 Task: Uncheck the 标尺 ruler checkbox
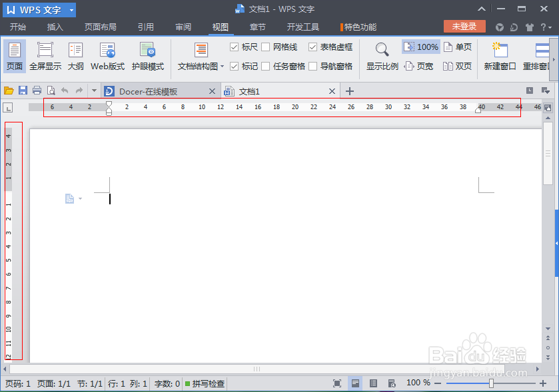tap(235, 47)
